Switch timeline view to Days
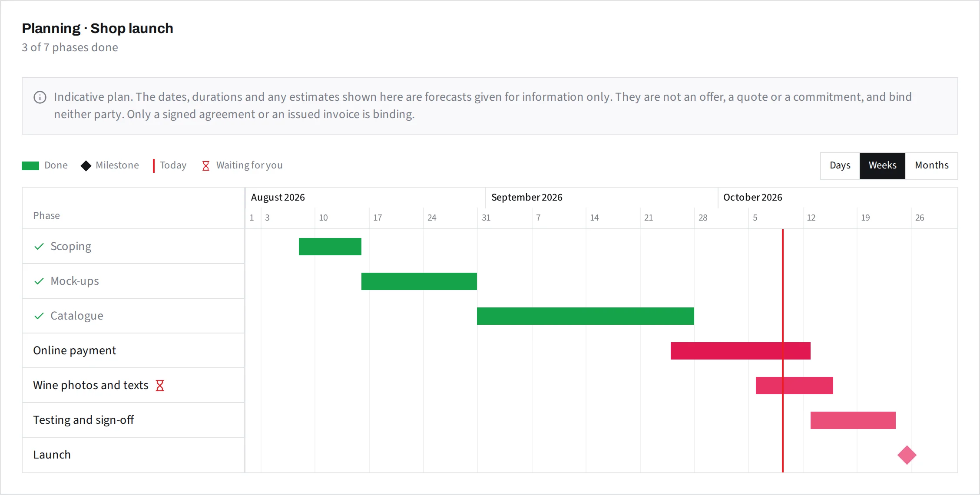Image resolution: width=980 pixels, height=495 pixels. 840,165
